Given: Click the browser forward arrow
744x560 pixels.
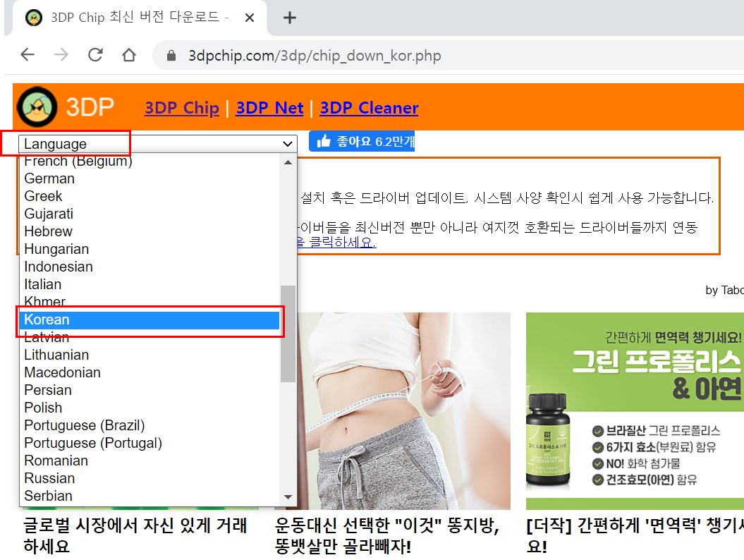Looking at the screenshot, I should tap(61, 55).
